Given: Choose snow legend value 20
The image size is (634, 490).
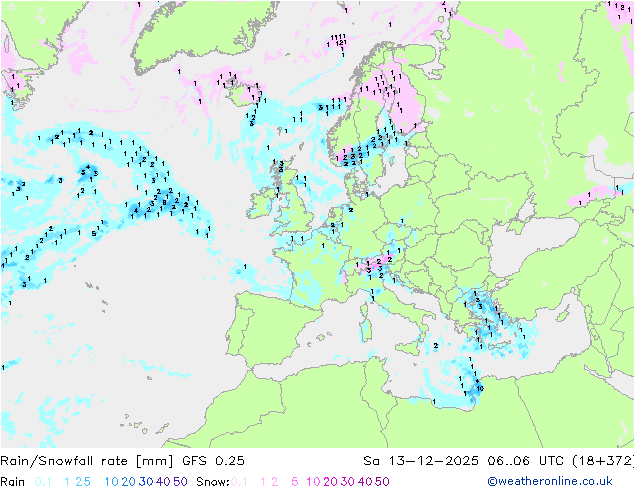Looking at the screenshot, I should tap(330, 482).
